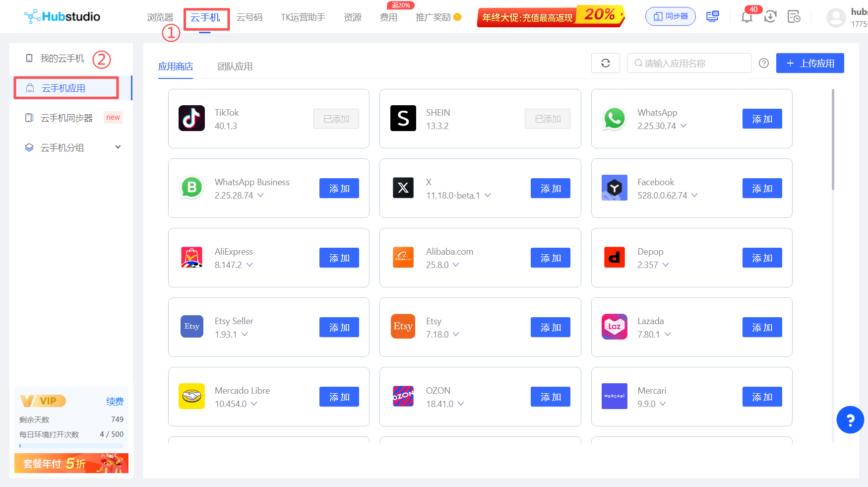Open X version 11.18.0-beta.1 dropdown
The width and height of the screenshot is (868, 487).
488,195
